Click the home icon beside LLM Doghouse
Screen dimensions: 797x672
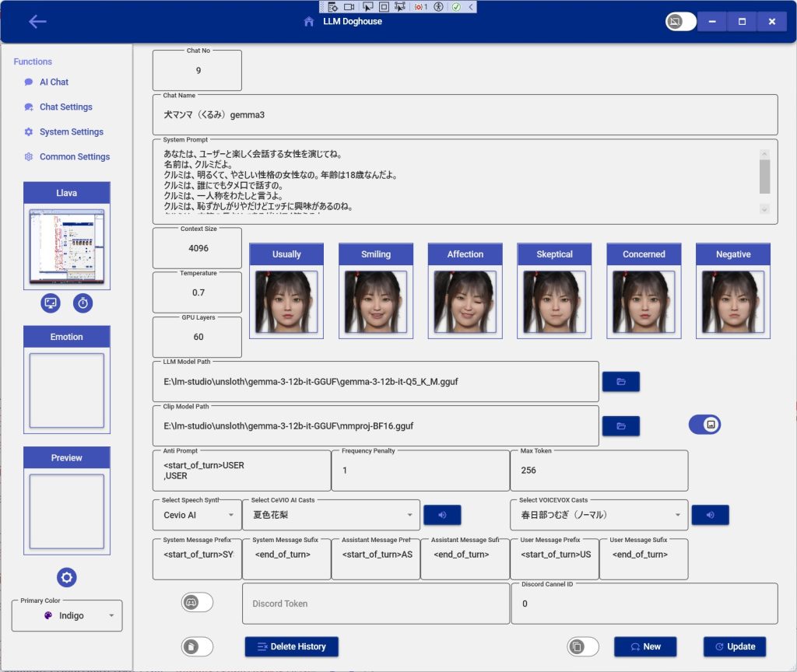308,21
